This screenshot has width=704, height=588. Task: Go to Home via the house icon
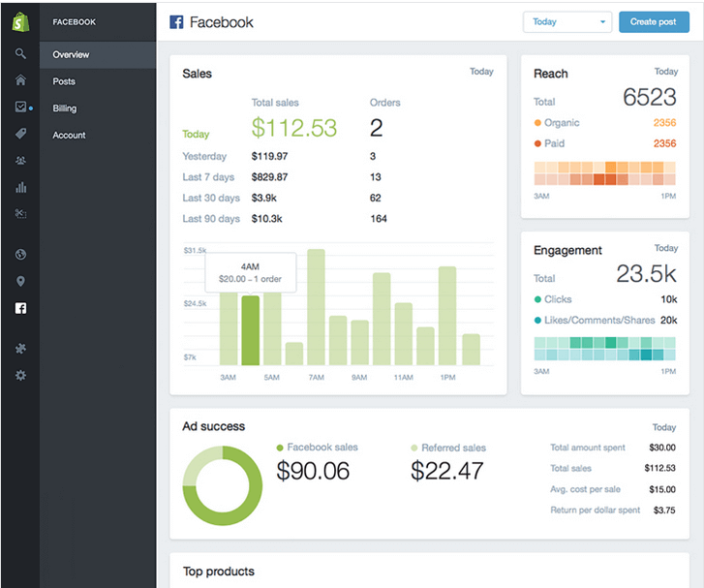click(x=20, y=80)
